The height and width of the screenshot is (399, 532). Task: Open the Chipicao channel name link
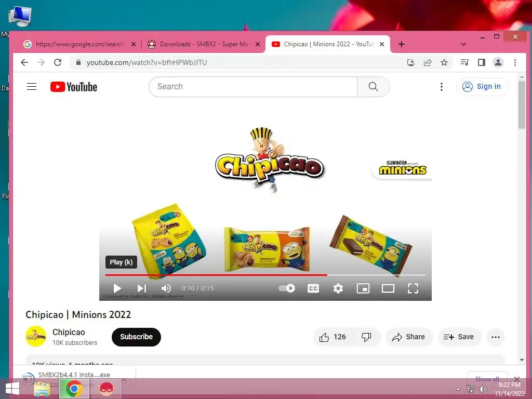[x=69, y=332]
